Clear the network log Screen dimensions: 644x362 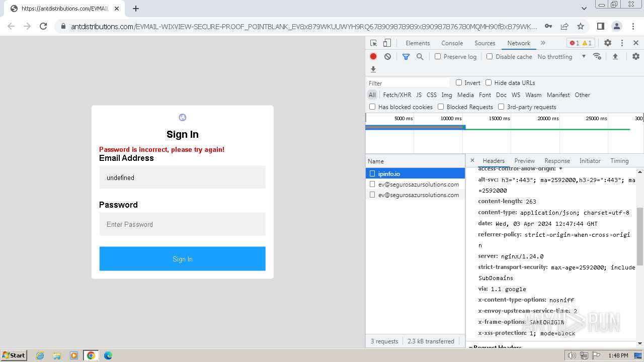coord(387,57)
